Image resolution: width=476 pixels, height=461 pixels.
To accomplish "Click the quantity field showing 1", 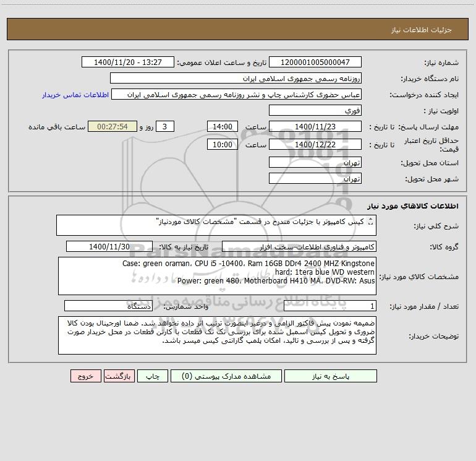I will tap(330, 306).
